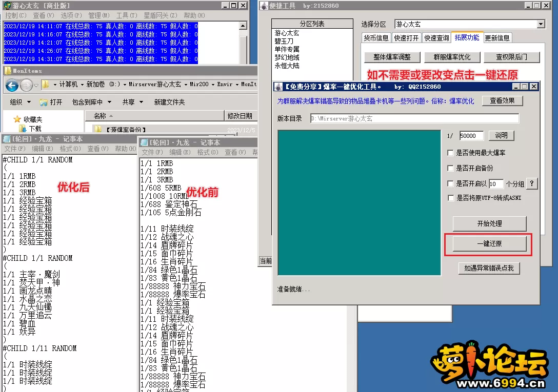Screen dimensions: 558x392
Task: Check 是否开启以 个分组 checkbox
Action: click(450, 183)
